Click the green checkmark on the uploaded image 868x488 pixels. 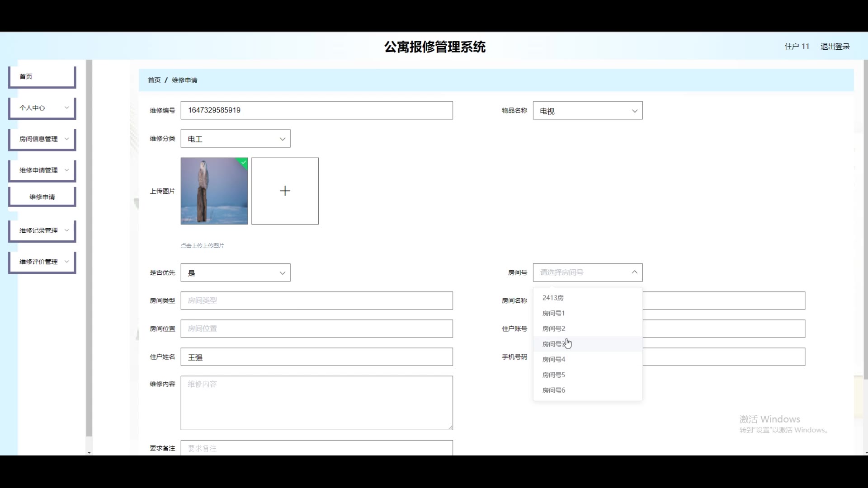click(x=244, y=162)
